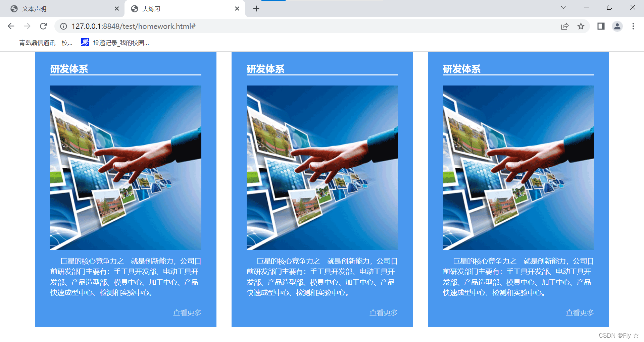Click the third card's description paragraph
644x342 pixels.
point(518,277)
